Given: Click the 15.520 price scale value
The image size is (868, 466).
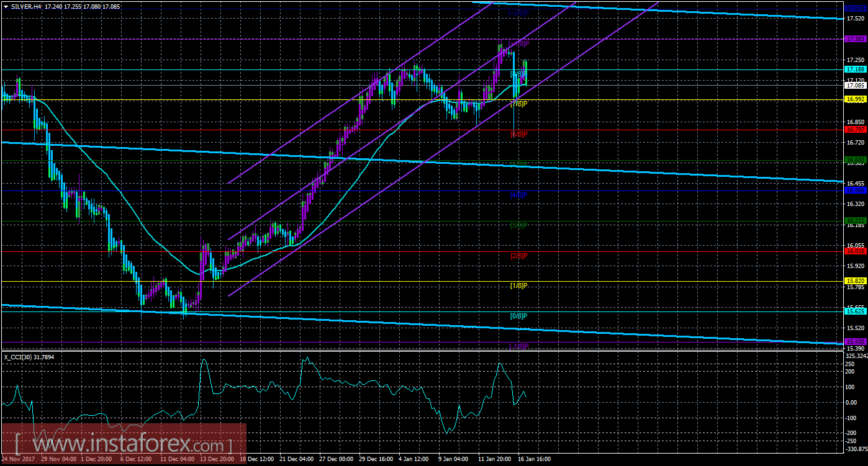Looking at the screenshot, I should pyautogui.click(x=856, y=327).
